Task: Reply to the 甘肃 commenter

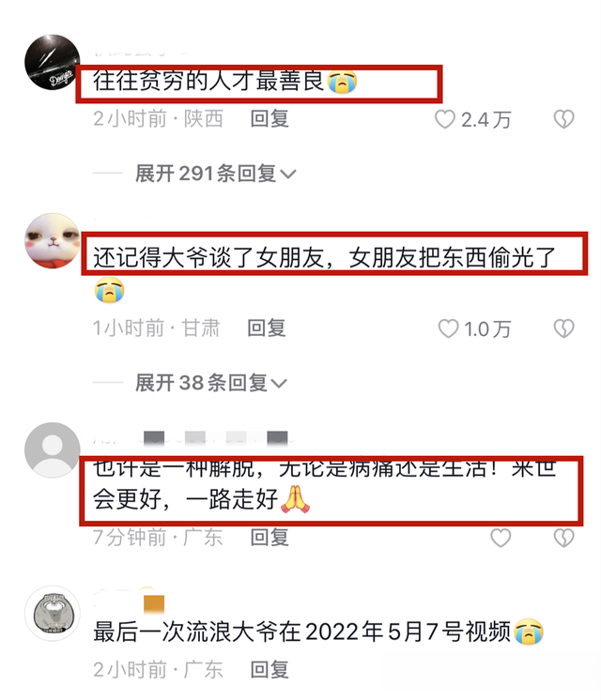Action: pyautogui.click(x=267, y=328)
